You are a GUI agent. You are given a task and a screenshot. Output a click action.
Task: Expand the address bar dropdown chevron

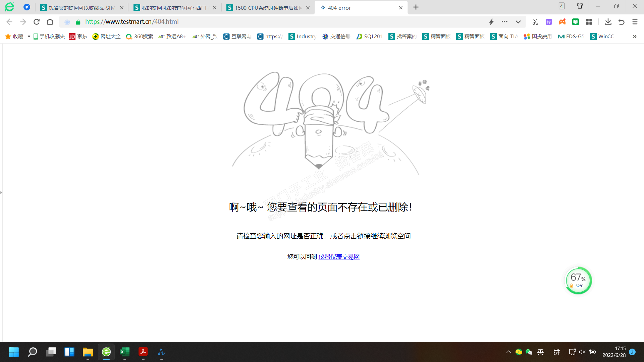(x=518, y=22)
